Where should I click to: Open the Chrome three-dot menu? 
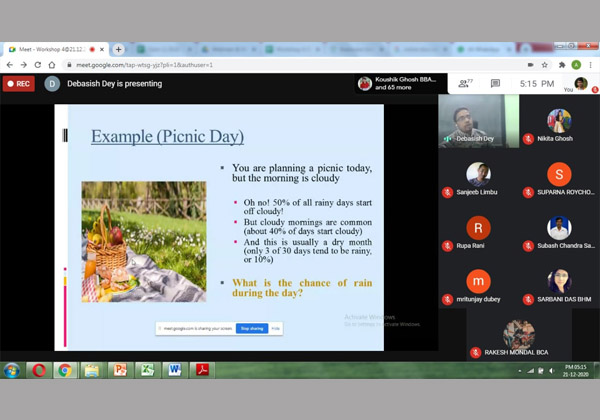coord(592,64)
